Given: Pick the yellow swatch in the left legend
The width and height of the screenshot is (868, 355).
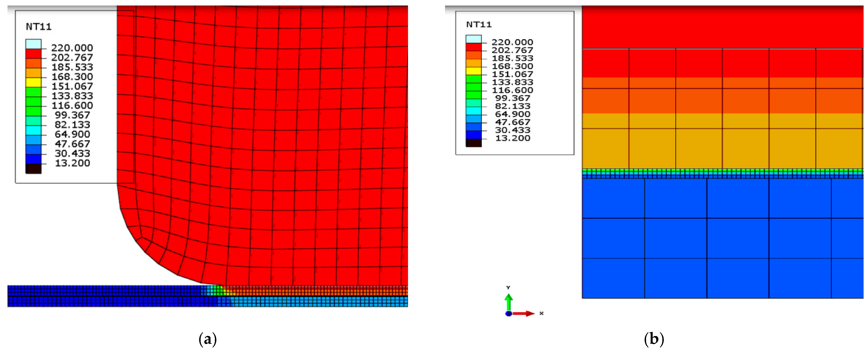Looking at the screenshot, I should pyautogui.click(x=33, y=82).
